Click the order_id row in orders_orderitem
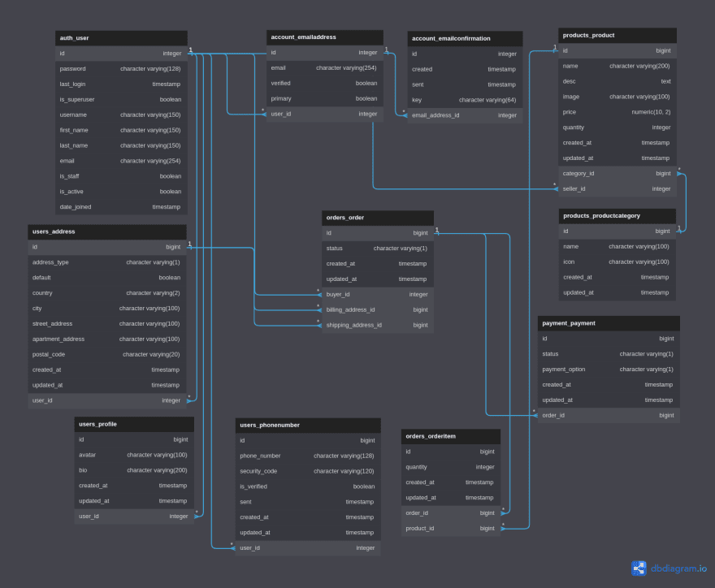The image size is (715, 588). point(451,514)
